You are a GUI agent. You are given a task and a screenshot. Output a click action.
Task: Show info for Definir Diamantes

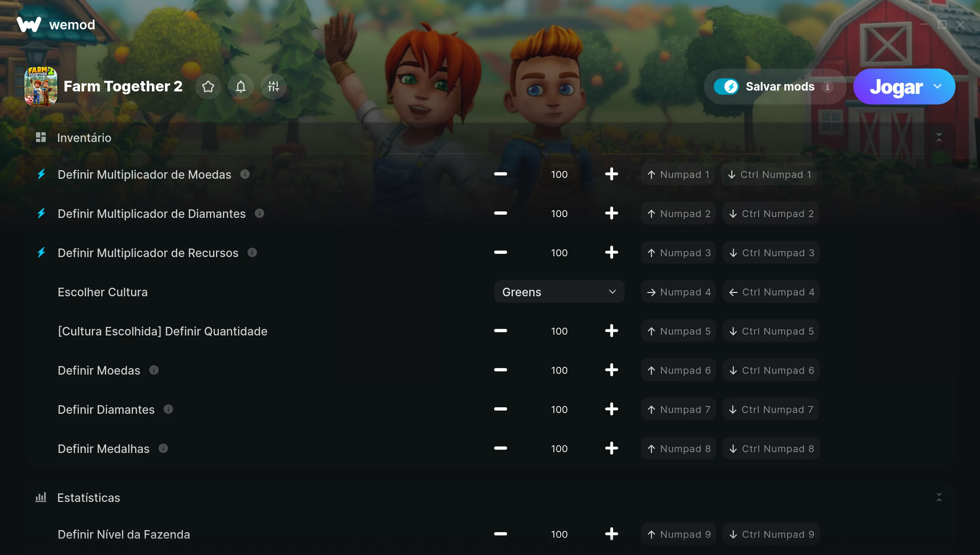point(168,409)
